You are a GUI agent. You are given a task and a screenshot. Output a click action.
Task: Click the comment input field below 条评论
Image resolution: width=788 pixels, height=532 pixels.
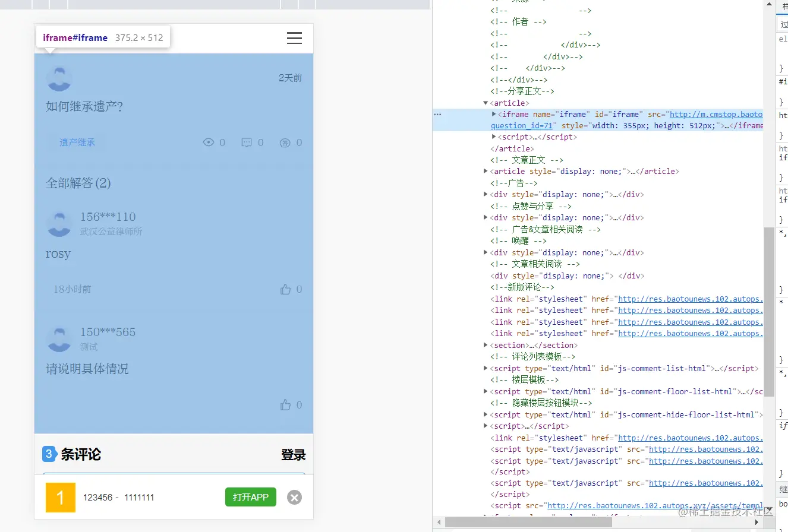[174, 474]
